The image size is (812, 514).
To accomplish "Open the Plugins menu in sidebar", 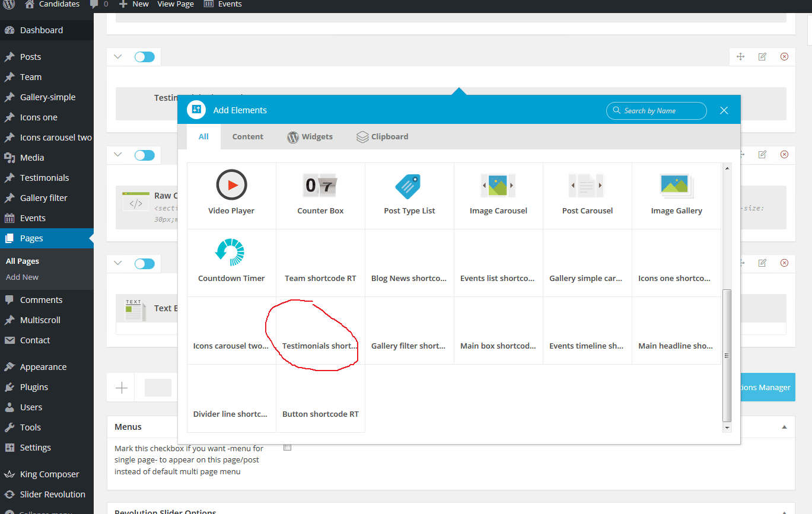I will pos(34,387).
